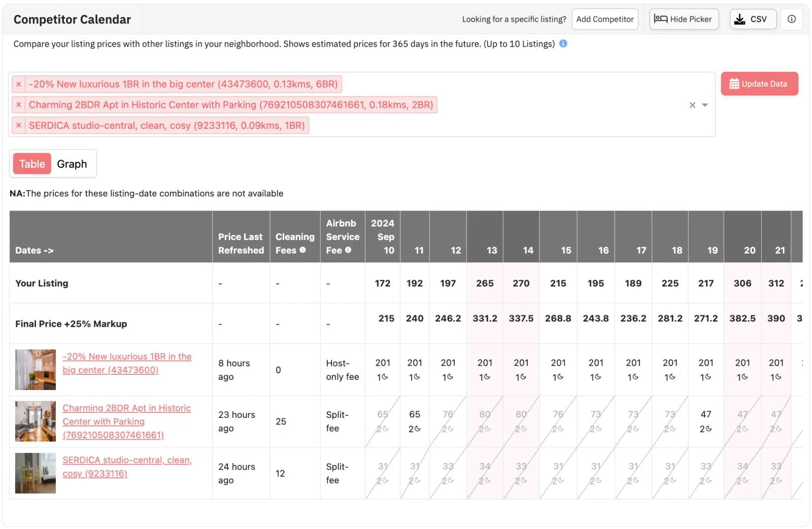Click the New luxurious 1BR listing thumbnail
Image resolution: width=812 pixels, height=529 pixels.
click(36, 370)
